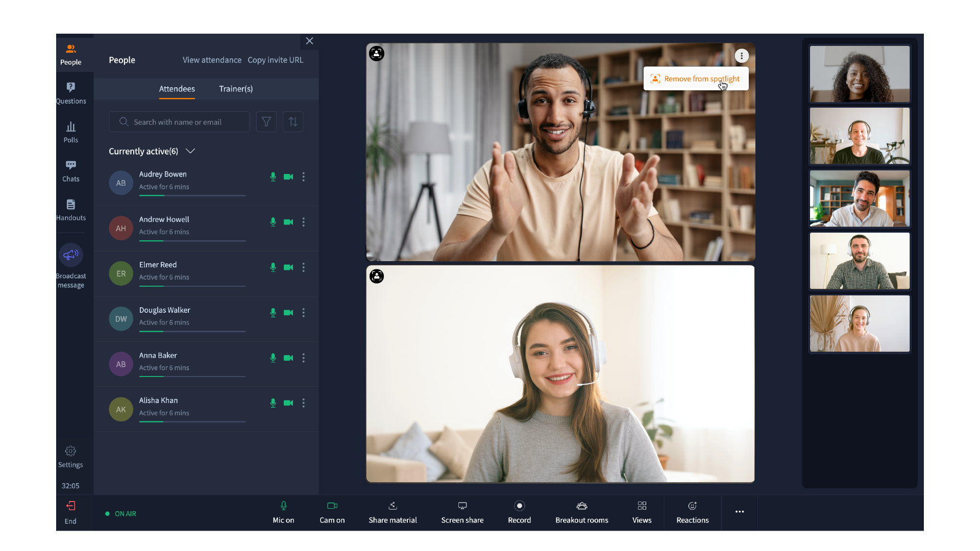
Task: Turn off Anna Baker's camera
Action: (x=288, y=358)
